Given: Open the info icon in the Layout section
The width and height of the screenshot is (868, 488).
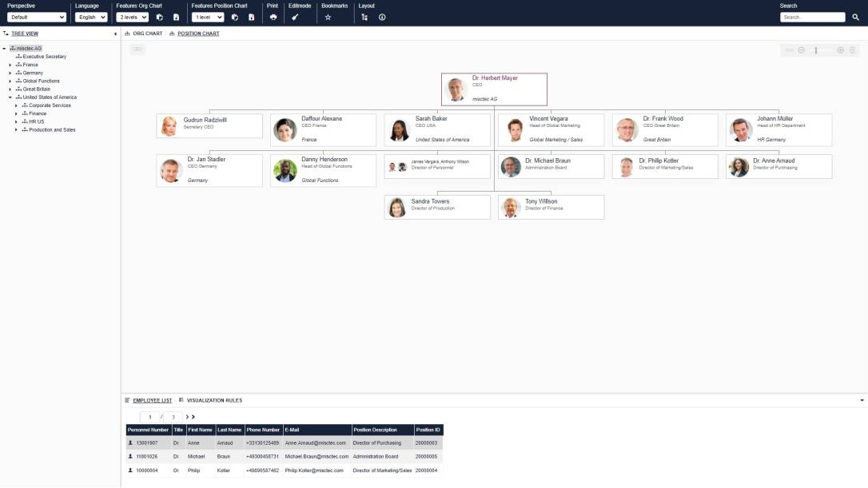Looking at the screenshot, I should 382,16.
